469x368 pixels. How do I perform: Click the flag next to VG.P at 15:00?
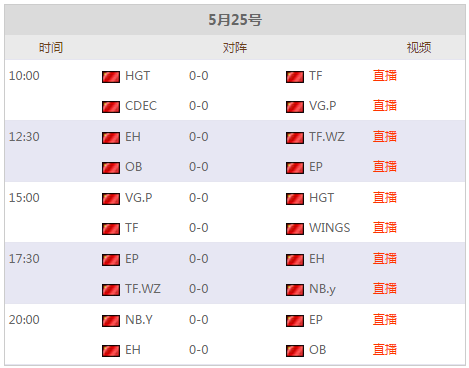111,199
